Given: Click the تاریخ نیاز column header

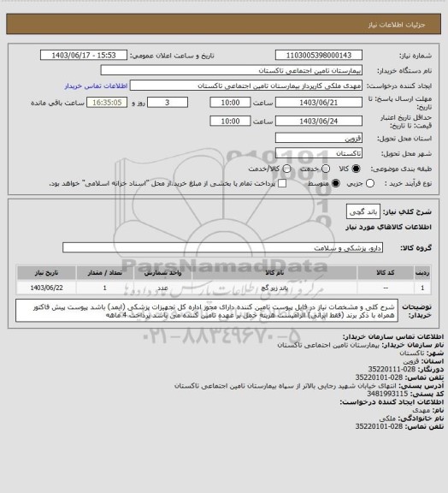Looking at the screenshot, I should [x=46, y=273].
